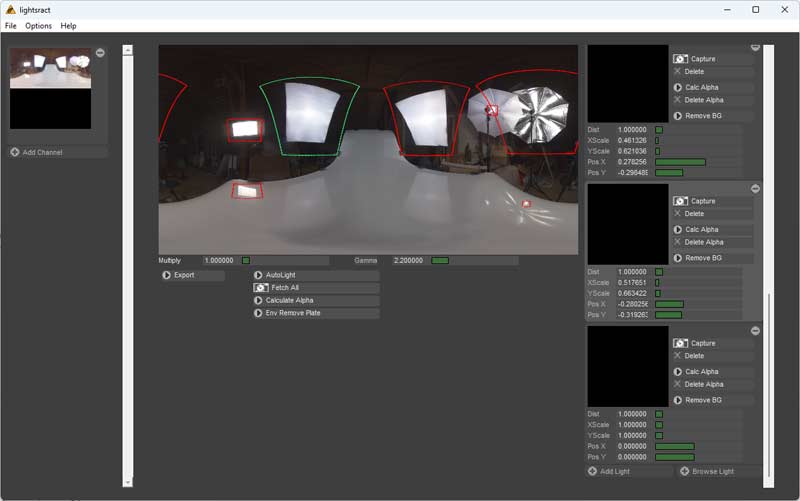Collapse the bottom light panel via minus icon
Screen dimensions: 800x501
coord(755,331)
